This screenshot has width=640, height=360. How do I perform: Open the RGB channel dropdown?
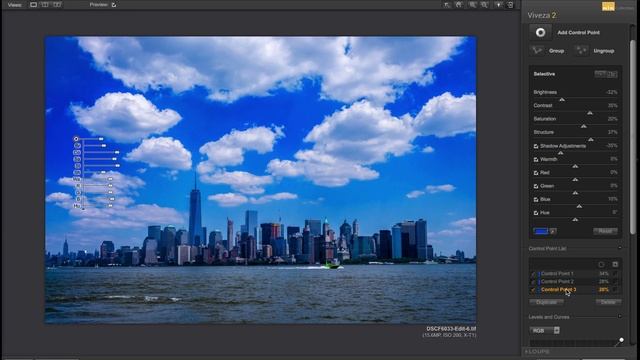(x=545, y=331)
